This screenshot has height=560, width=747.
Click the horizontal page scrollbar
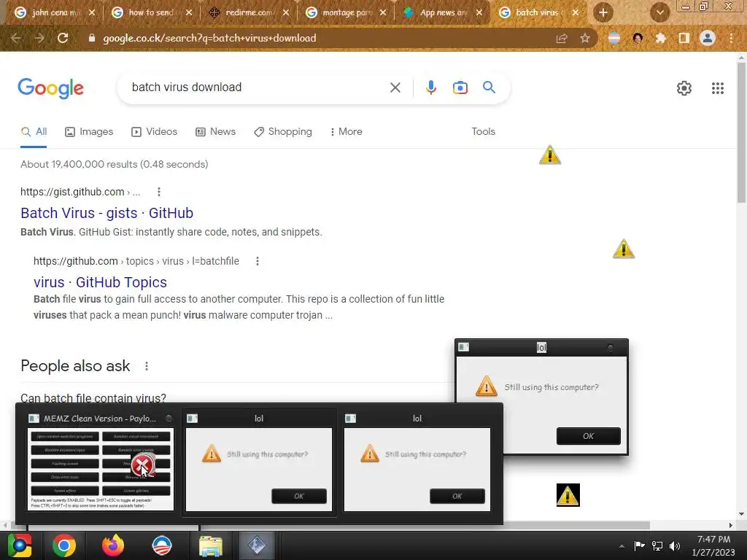pos(329,525)
